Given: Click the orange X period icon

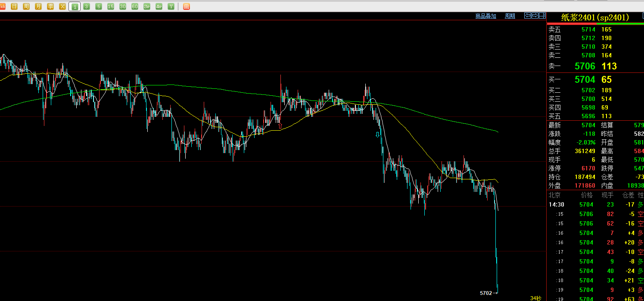Looking at the screenshot, I should pyautogui.click(x=62, y=6).
